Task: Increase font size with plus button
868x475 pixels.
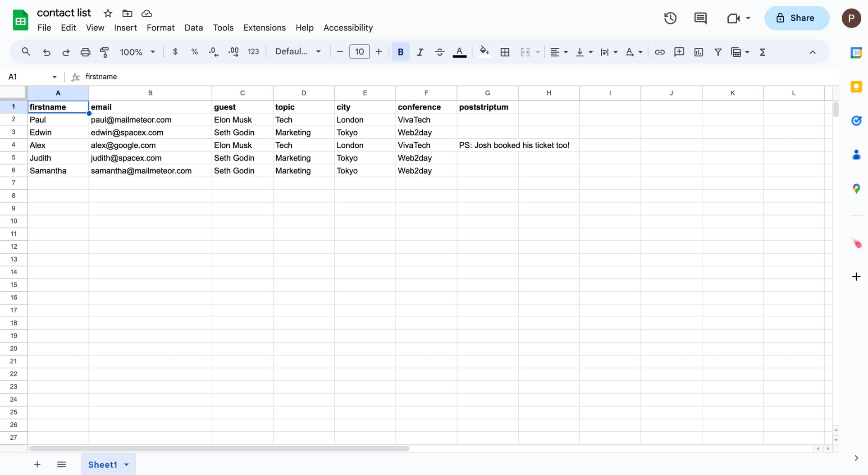Action: pos(379,52)
